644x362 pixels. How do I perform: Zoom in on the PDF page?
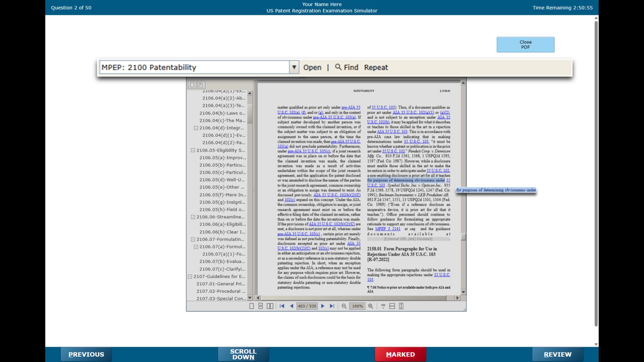pos(371,306)
